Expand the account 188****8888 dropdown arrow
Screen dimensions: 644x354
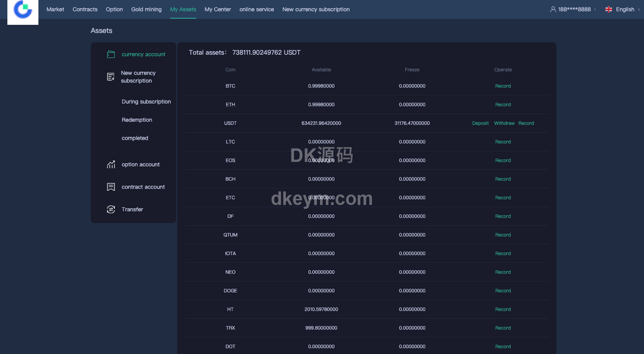click(595, 9)
